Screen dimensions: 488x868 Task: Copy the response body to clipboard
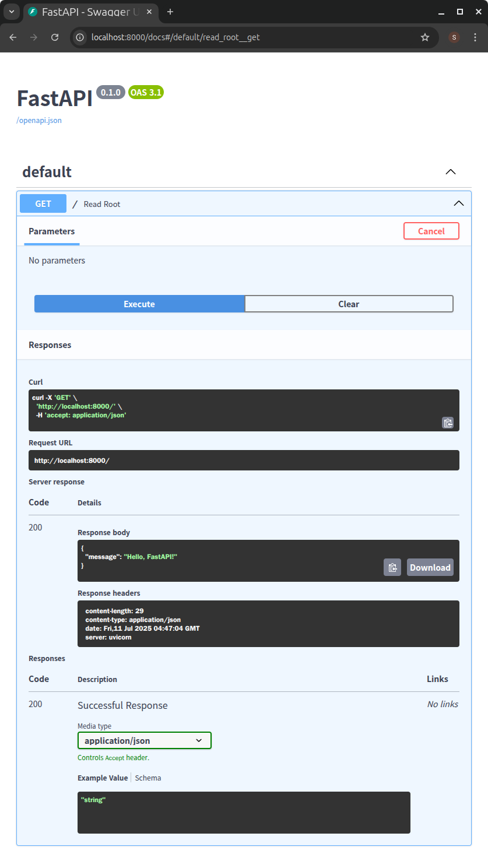(x=392, y=567)
